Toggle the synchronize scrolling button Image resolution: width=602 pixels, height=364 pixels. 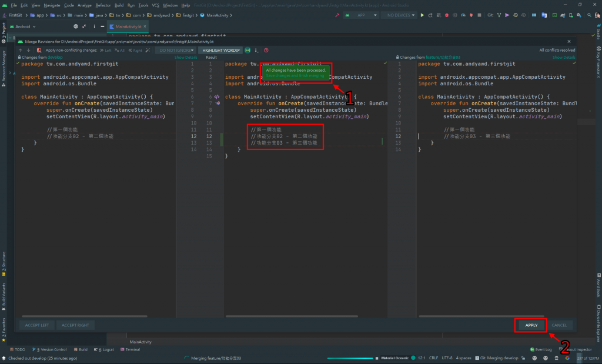tap(248, 51)
